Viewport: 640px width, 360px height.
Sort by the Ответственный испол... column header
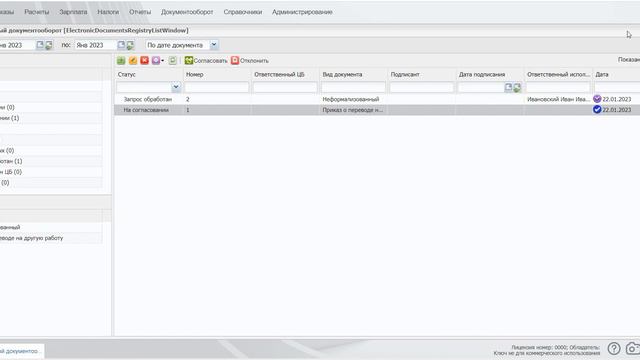(558, 74)
